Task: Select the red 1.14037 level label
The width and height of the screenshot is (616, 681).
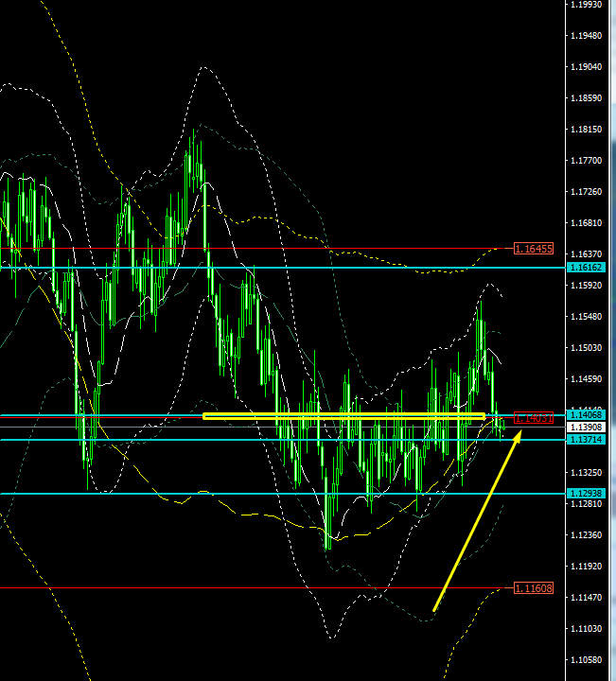Action: point(530,417)
